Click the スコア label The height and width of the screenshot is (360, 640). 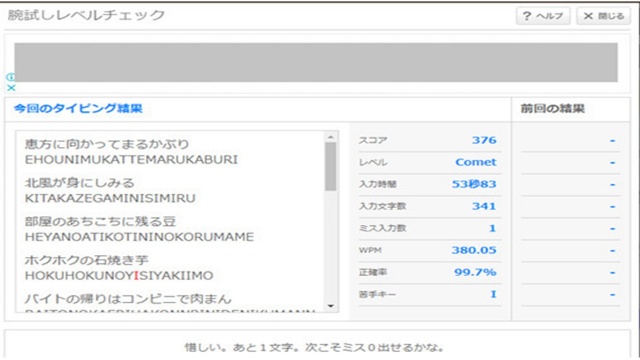pos(373,140)
